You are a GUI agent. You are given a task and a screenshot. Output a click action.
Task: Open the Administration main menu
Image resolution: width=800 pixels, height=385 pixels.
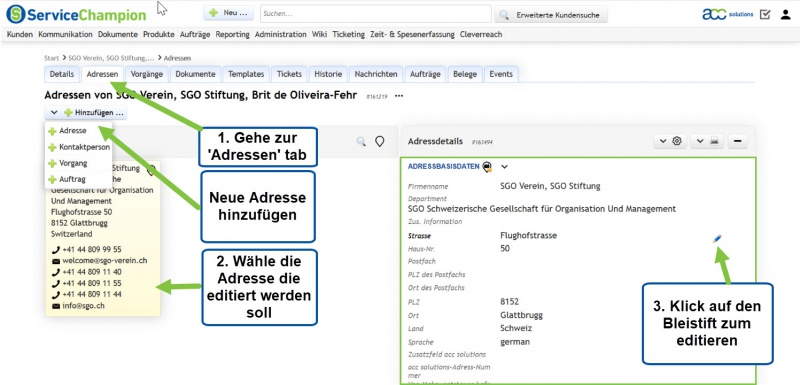coord(281,35)
